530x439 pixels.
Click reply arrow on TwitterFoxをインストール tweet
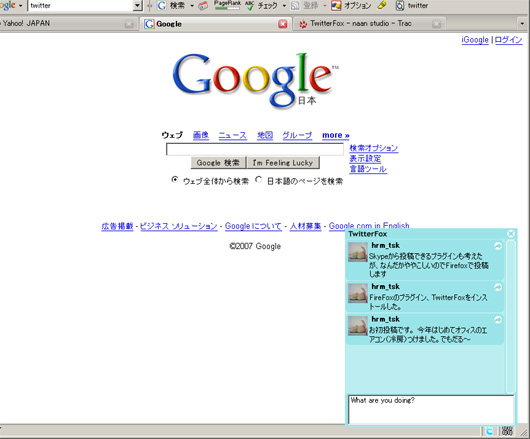point(498,287)
